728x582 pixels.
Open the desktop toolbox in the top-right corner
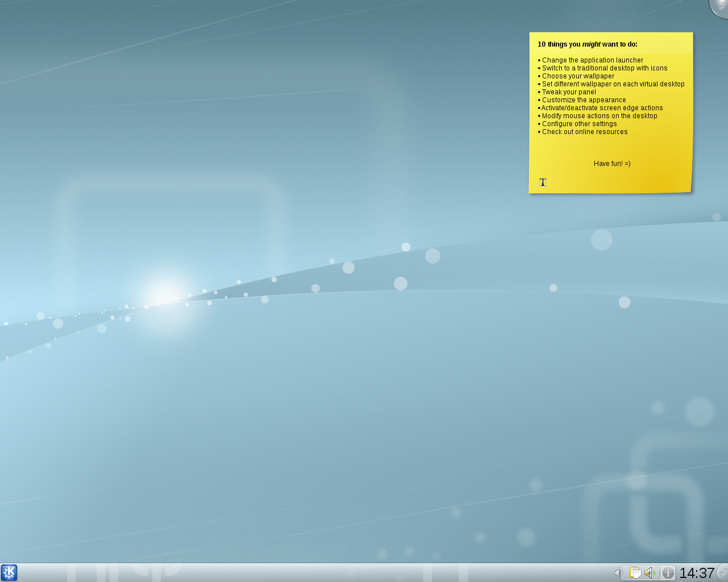pyautogui.click(x=721, y=6)
